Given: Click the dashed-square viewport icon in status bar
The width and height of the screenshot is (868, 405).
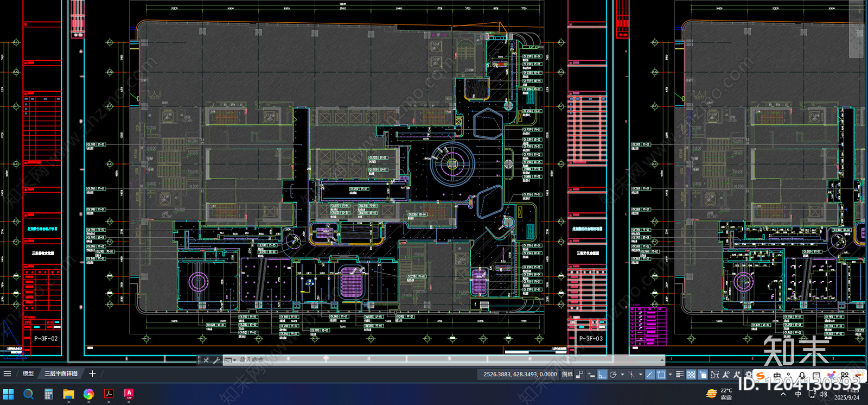Looking at the screenshot, I should point(715,374).
